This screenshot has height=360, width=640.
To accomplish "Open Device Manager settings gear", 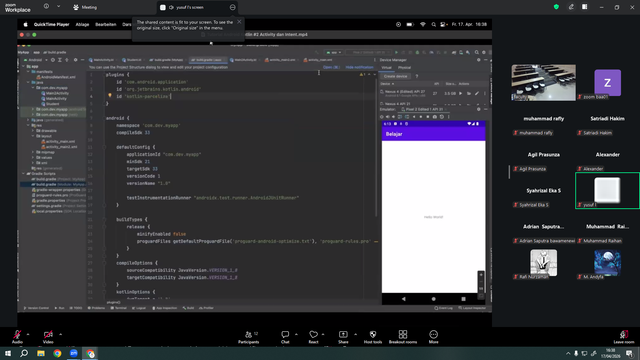I will point(479,60).
